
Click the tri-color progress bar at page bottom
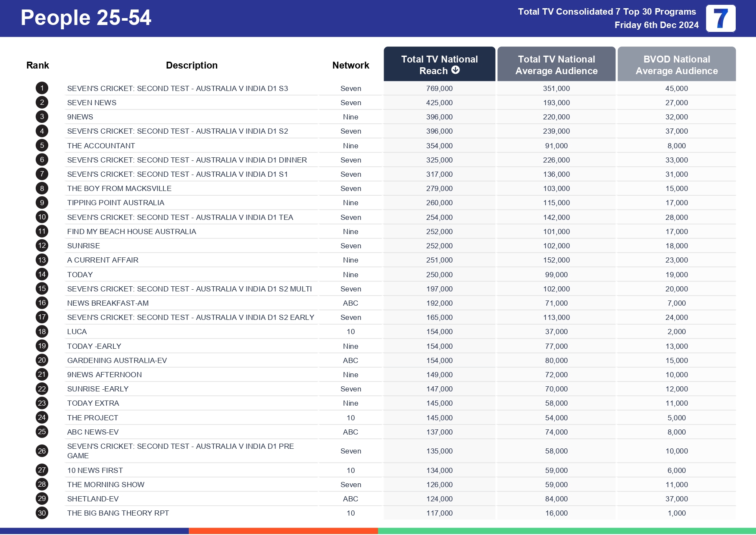[378, 530]
